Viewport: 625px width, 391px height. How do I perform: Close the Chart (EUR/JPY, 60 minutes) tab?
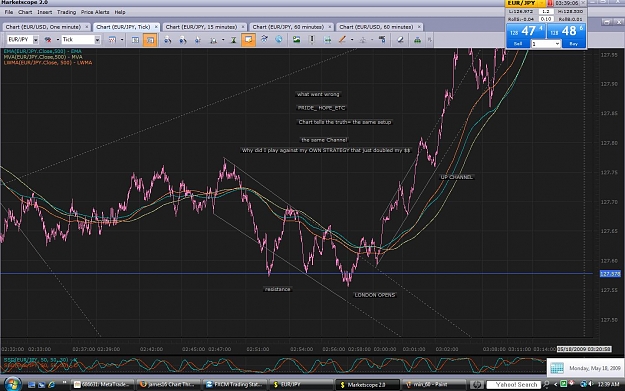click(330, 27)
